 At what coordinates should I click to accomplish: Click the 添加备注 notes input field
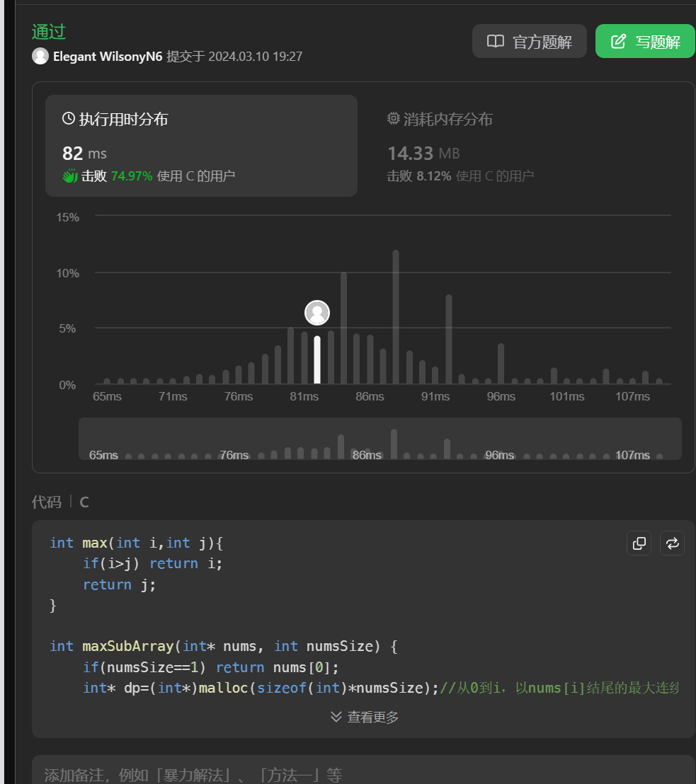[363, 774]
